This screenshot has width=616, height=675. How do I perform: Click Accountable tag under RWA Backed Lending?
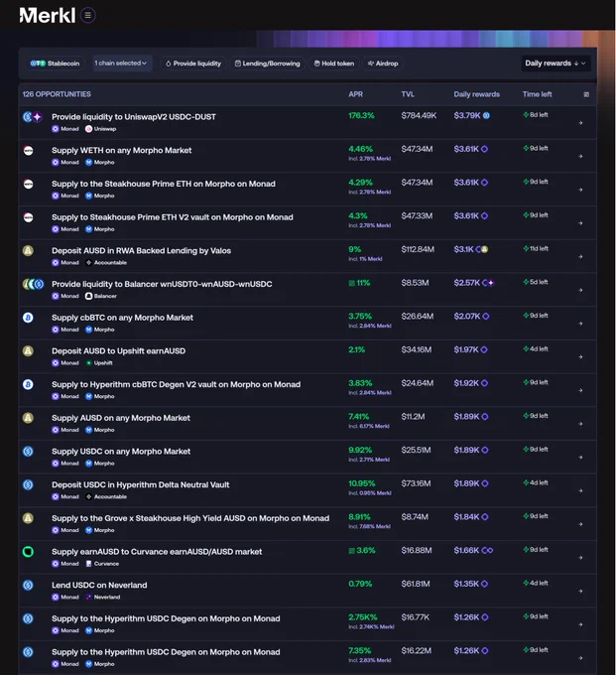tap(106, 263)
